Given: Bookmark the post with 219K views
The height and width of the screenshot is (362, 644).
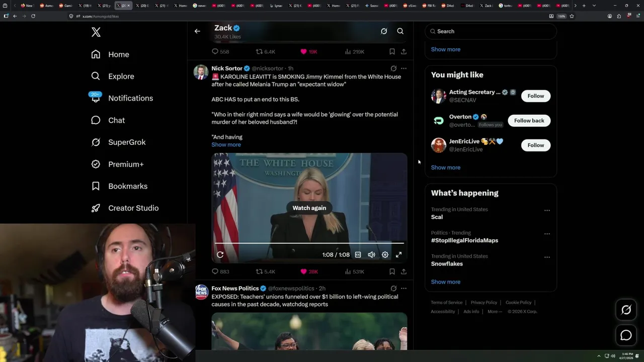Looking at the screenshot, I should 392,52.
